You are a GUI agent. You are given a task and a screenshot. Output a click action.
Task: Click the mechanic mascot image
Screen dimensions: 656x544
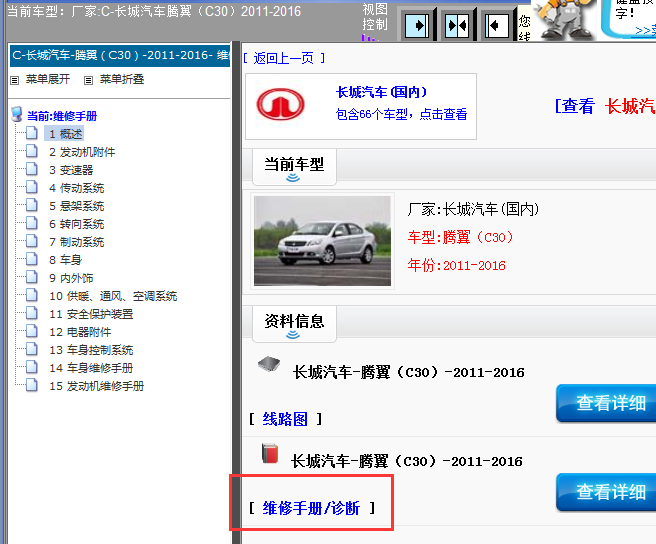point(564,19)
